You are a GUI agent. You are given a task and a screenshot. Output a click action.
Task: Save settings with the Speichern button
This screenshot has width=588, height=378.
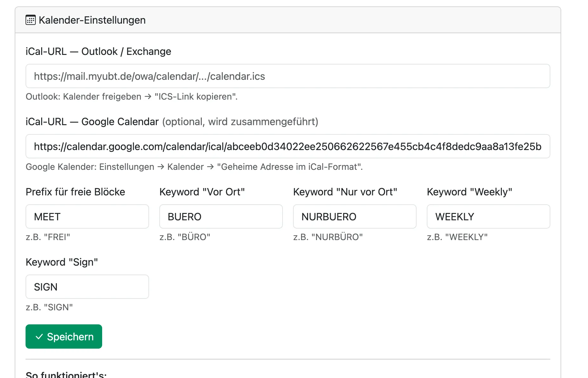pos(64,336)
